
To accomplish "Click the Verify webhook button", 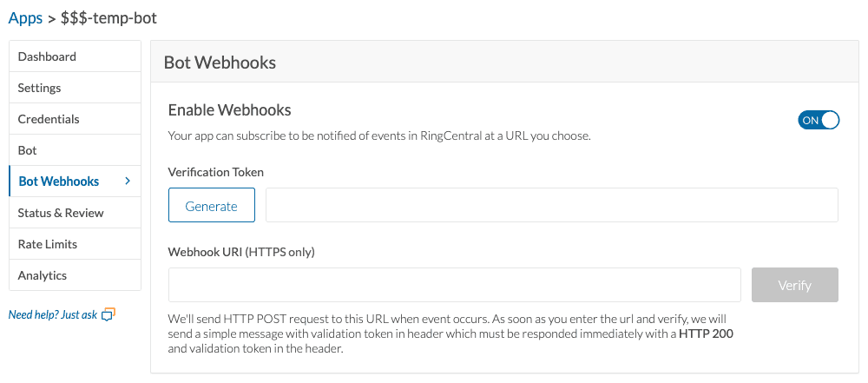I will click(x=794, y=285).
